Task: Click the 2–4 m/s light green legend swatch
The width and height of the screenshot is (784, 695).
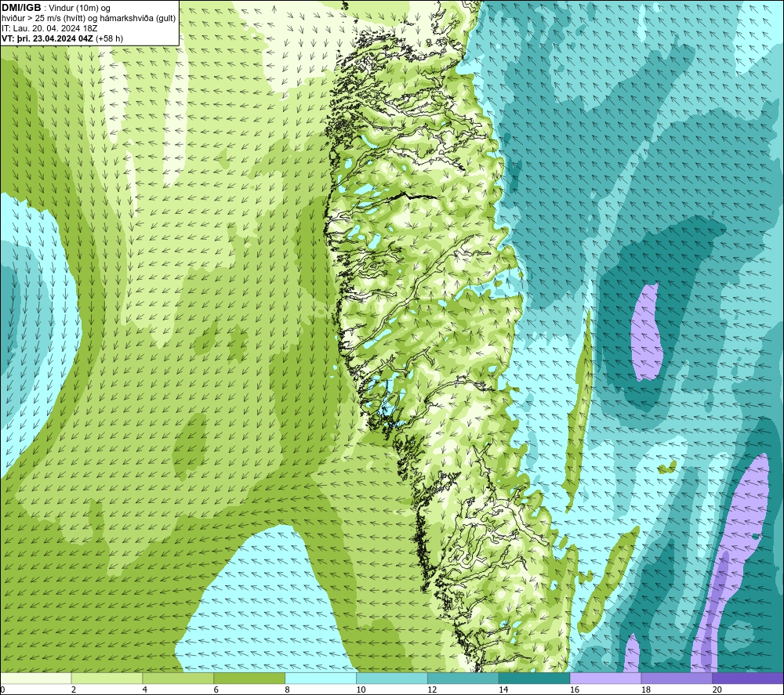Action: tap(107, 679)
